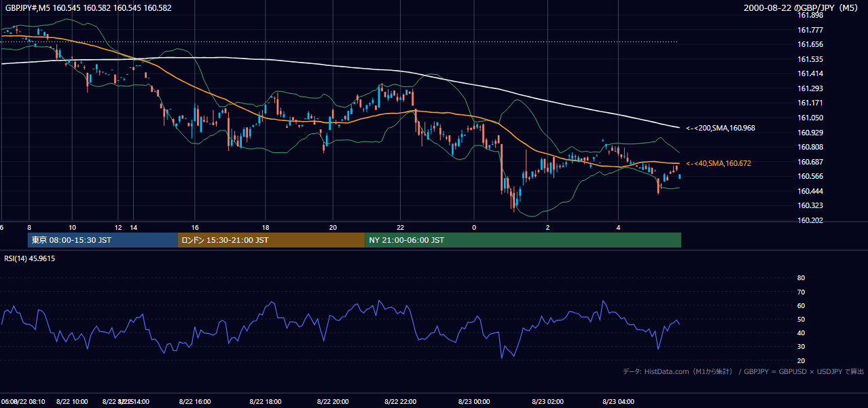Image resolution: width=868 pixels, height=408 pixels.
Task: Click hour label 18 under the price chart
Action: [266, 227]
